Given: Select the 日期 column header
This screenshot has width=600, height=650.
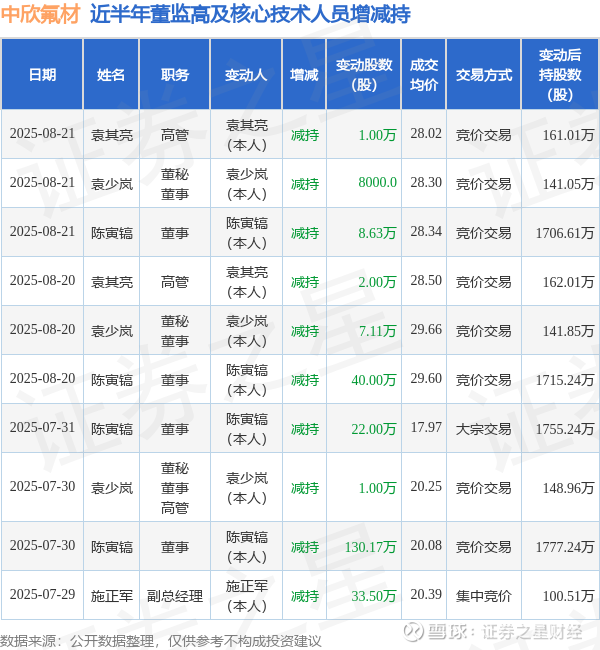Looking at the screenshot, I should point(42,75).
